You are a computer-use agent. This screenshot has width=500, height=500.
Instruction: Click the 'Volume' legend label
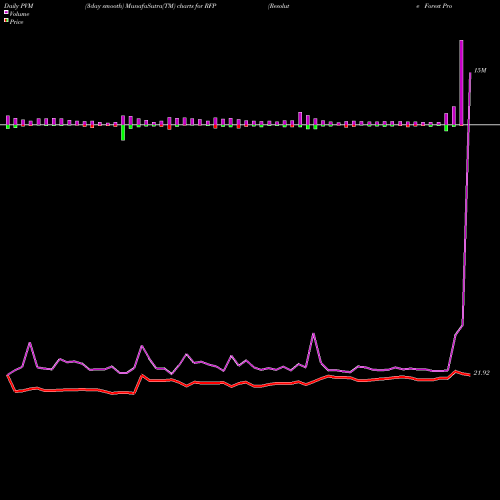(x=19, y=14)
